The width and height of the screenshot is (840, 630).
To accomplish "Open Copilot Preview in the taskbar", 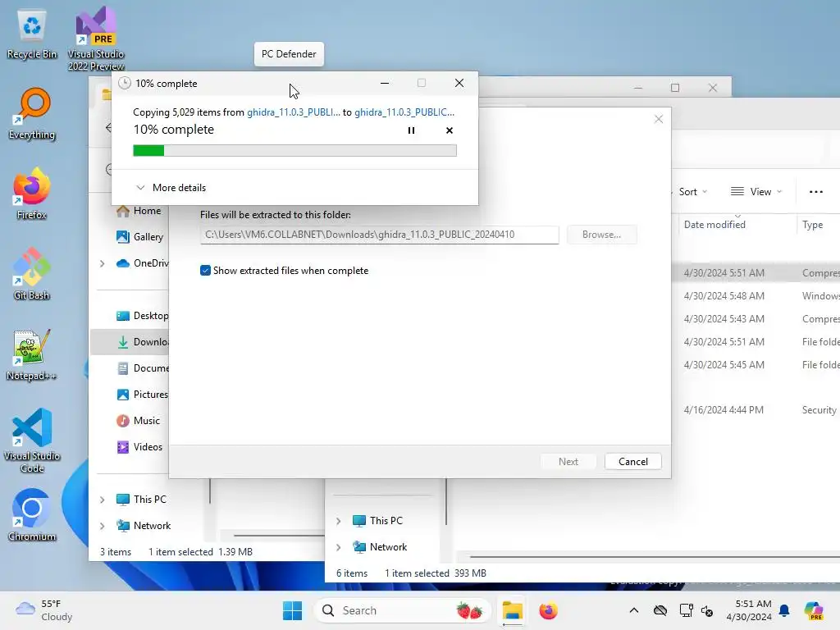I will (814, 610).
